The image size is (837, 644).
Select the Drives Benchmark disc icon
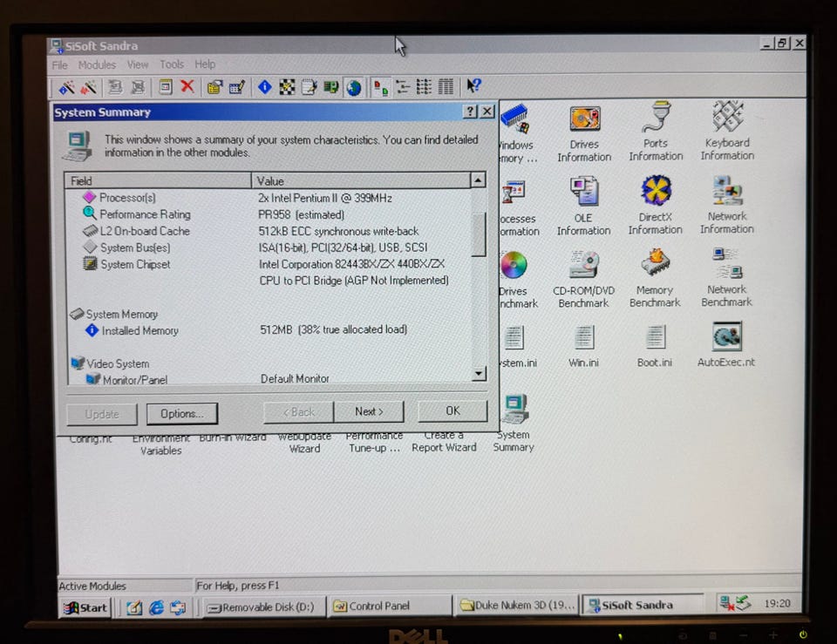(x=514, y=265)
